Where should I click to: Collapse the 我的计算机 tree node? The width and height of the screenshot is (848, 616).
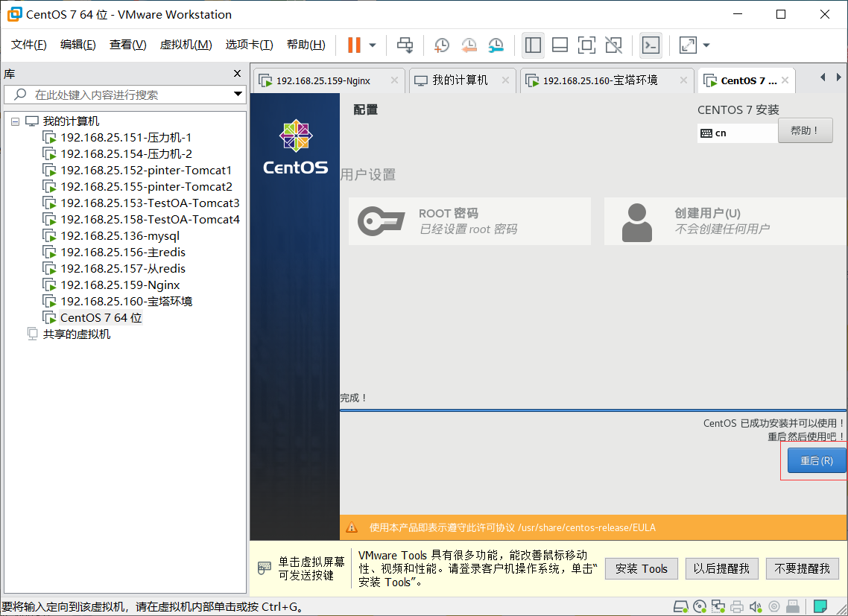tap(15, 121)
